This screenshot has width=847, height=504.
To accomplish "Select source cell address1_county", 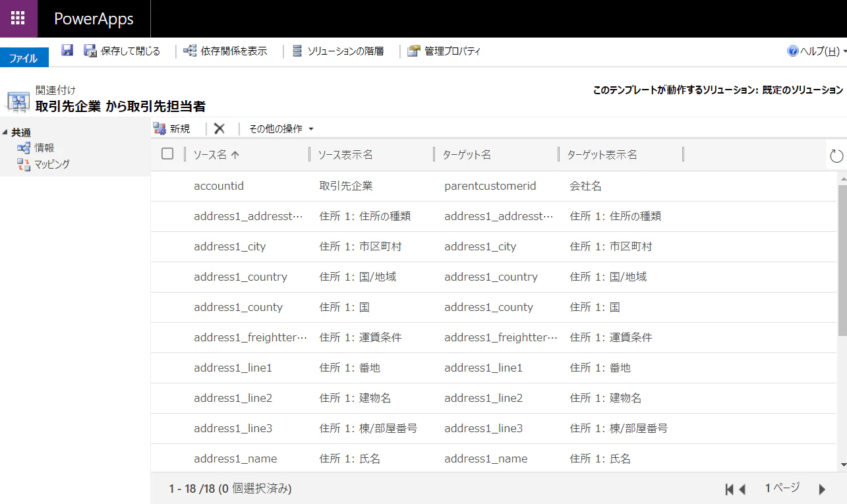I will [x=238, y=307].
